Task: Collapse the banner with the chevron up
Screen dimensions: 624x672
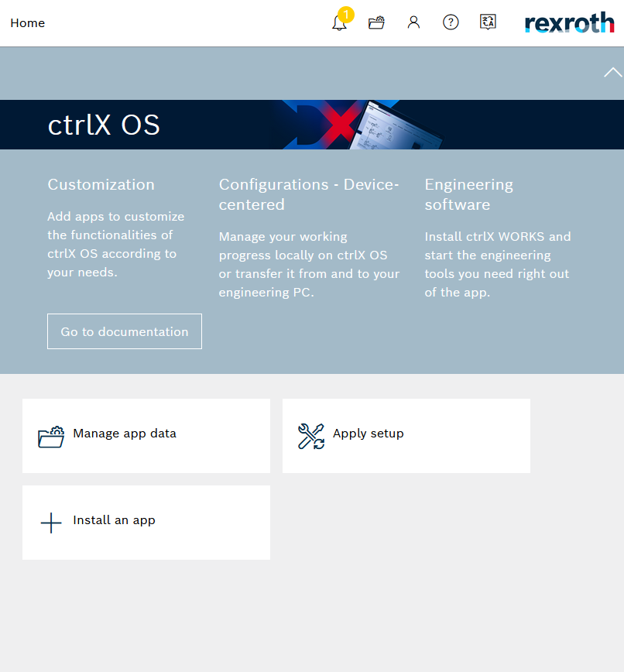Action: point(613,73)
